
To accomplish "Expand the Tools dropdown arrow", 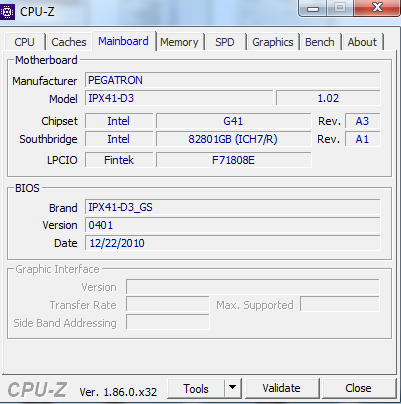I will click(x=233, y=388).
